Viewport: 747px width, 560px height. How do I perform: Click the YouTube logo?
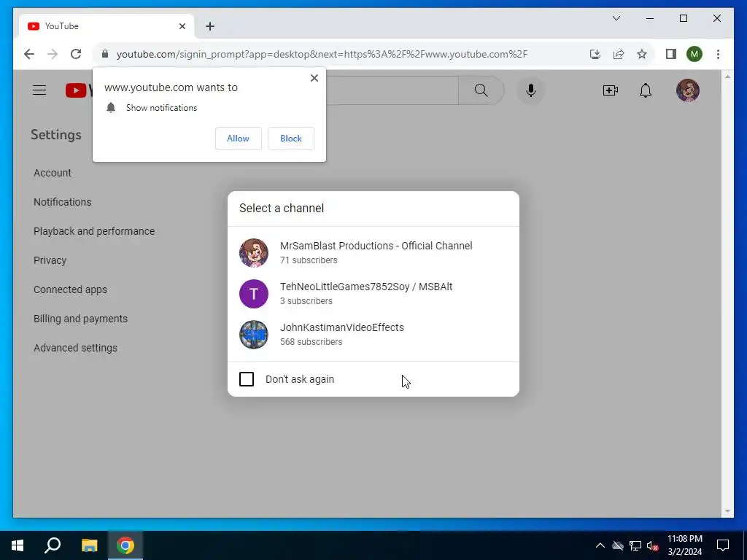[x=78, y=90]
